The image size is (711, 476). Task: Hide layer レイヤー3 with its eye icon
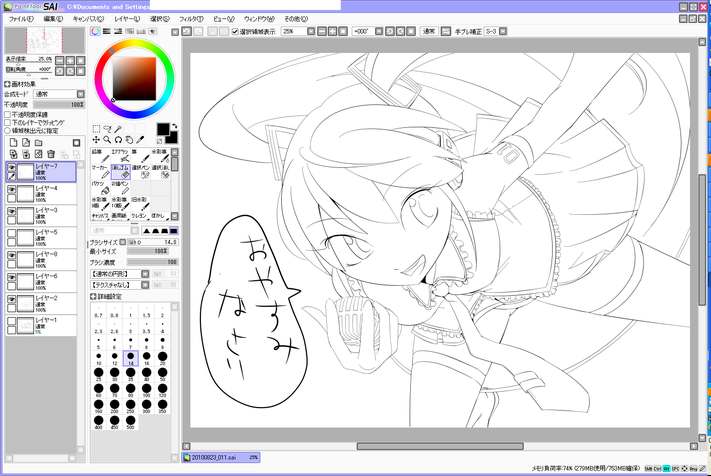[x=12, y=211]
